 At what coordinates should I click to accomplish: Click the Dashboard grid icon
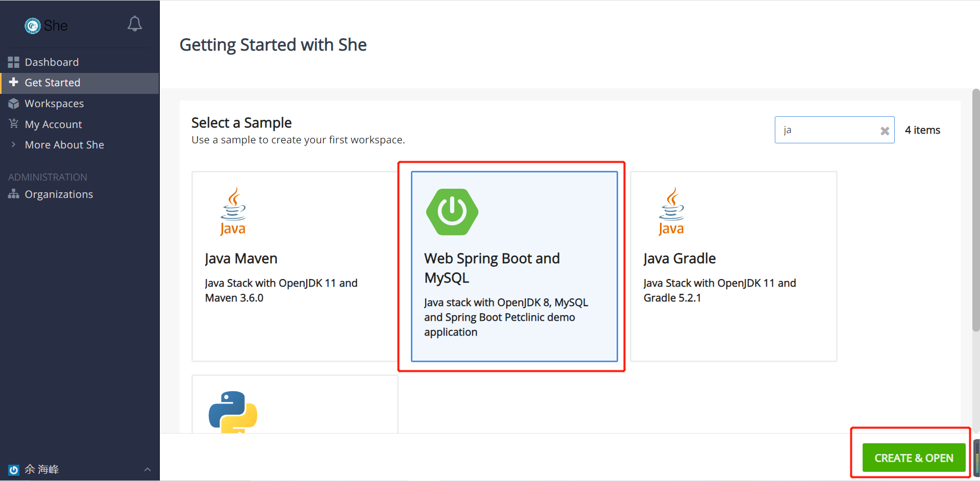coord(14,62)
